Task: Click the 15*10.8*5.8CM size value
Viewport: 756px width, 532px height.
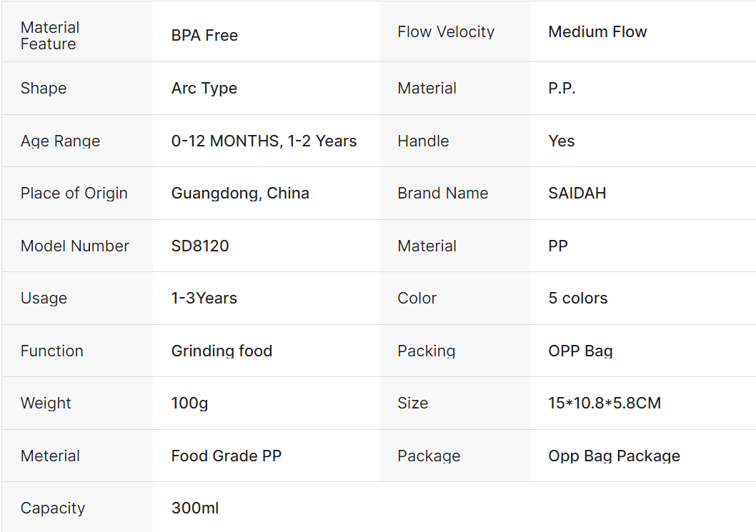Action: pyautogui.click(x=605, y=403)
